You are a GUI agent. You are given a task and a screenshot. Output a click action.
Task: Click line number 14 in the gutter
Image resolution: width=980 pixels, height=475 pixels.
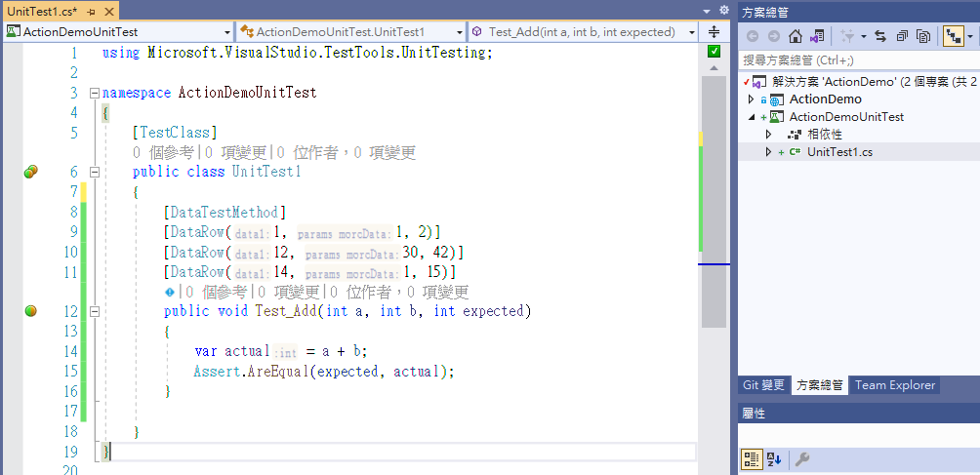click(x=70, y=351)
